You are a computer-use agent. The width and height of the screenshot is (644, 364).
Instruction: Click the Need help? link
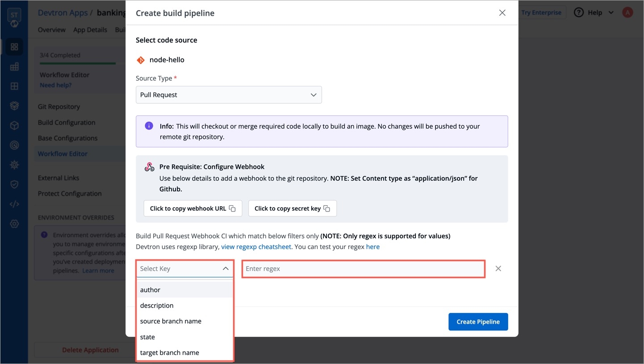coord(56,85)
